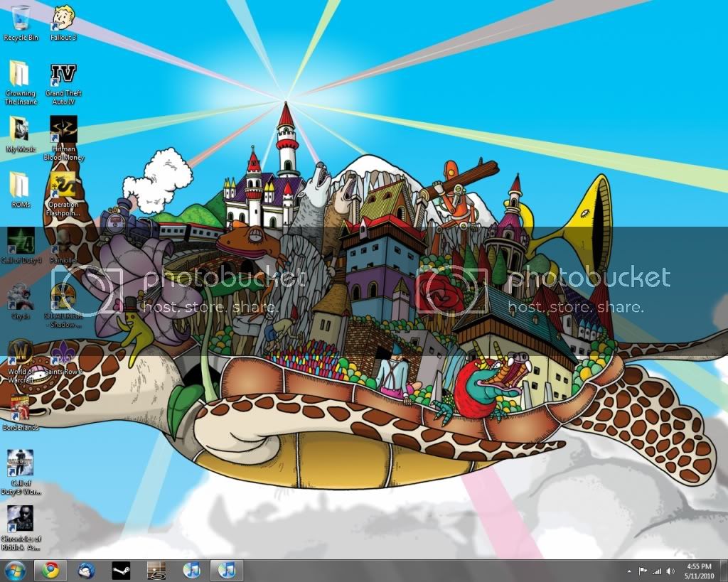Screen dimensions: 728x582
Task: Click the Hitman Blood Money shortcut
Action: 63,131
